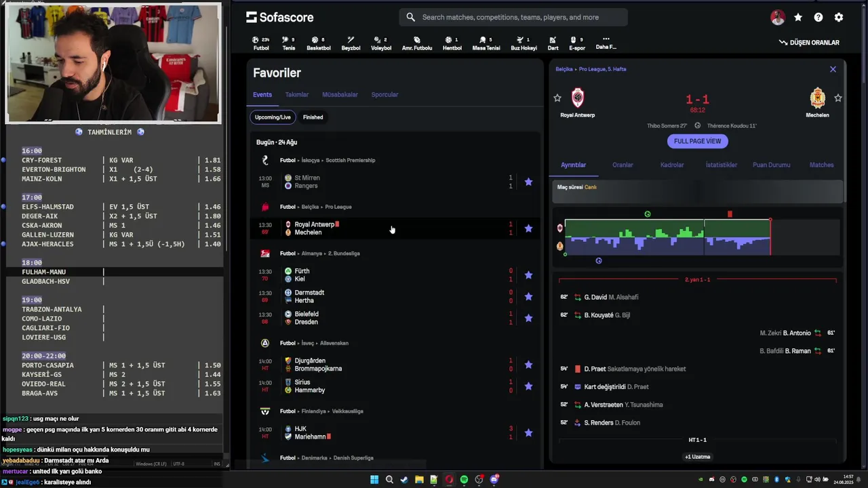Open the Futbol sport category
The image size is (868, 488).
261,43
